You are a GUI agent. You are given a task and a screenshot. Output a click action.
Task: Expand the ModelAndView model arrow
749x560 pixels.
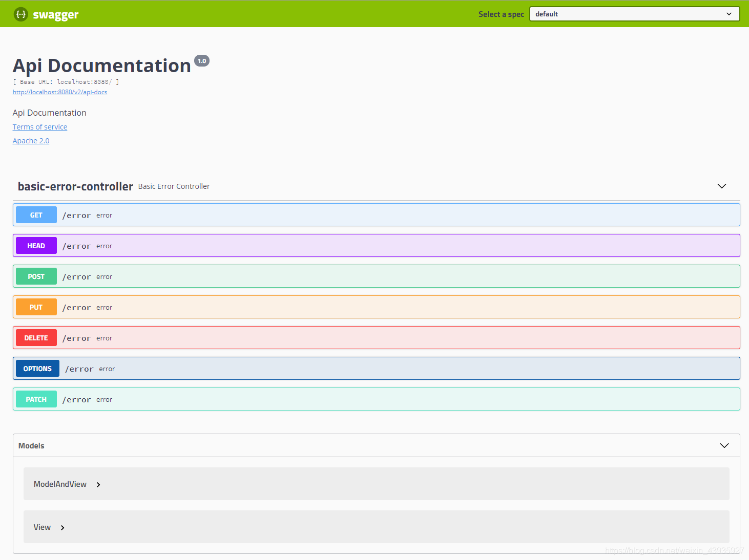(x=98, y=485)
